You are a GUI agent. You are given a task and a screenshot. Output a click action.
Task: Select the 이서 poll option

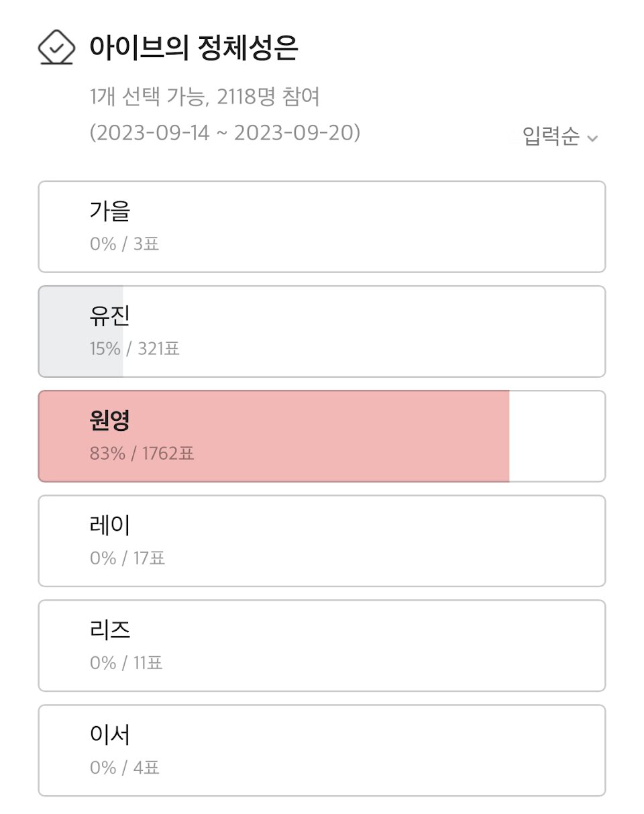[x=322, y=750]
